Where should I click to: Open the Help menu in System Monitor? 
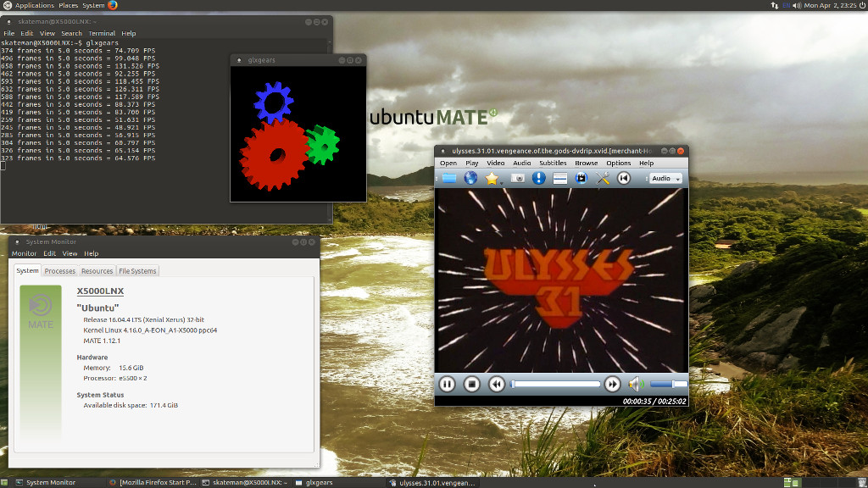[92, 253]
